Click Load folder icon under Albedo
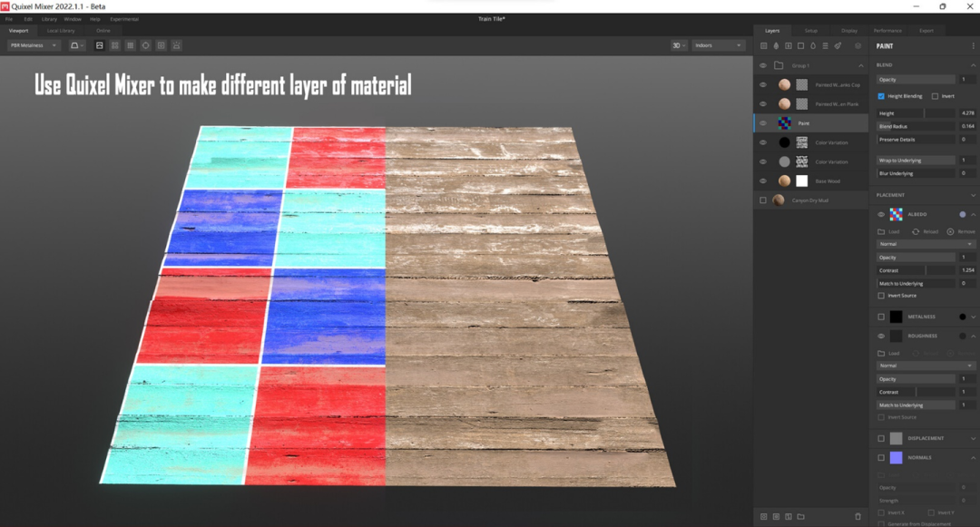 click(x=881, y=231)
